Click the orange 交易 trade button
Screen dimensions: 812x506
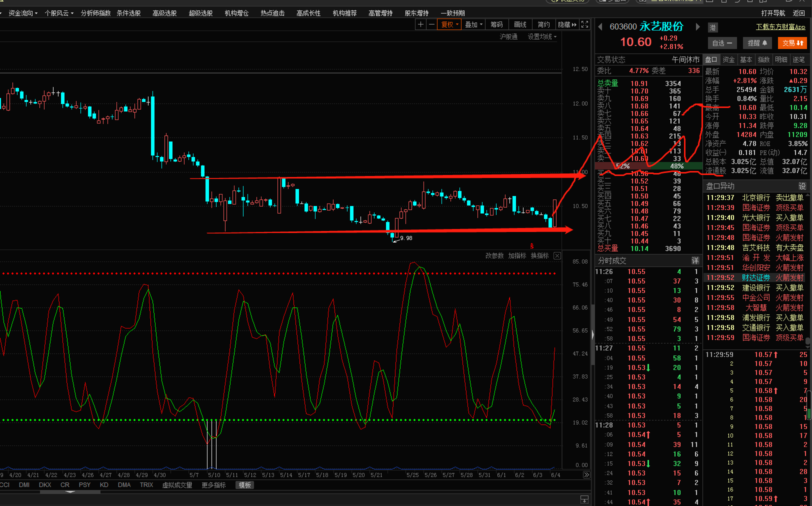click(792, 43)
